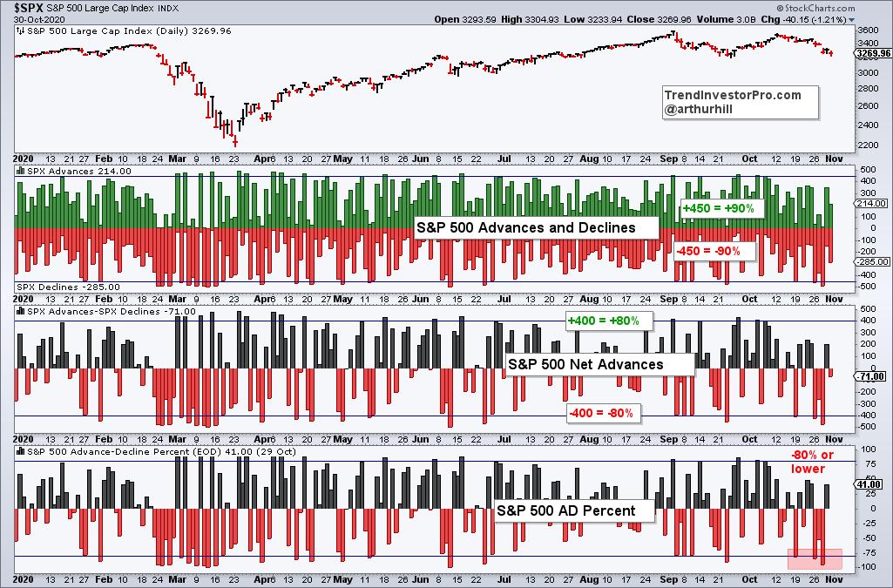Click the SPX Advances legend icon
The height and width of the screenshot is (588, 893).
tap(19, 171)
